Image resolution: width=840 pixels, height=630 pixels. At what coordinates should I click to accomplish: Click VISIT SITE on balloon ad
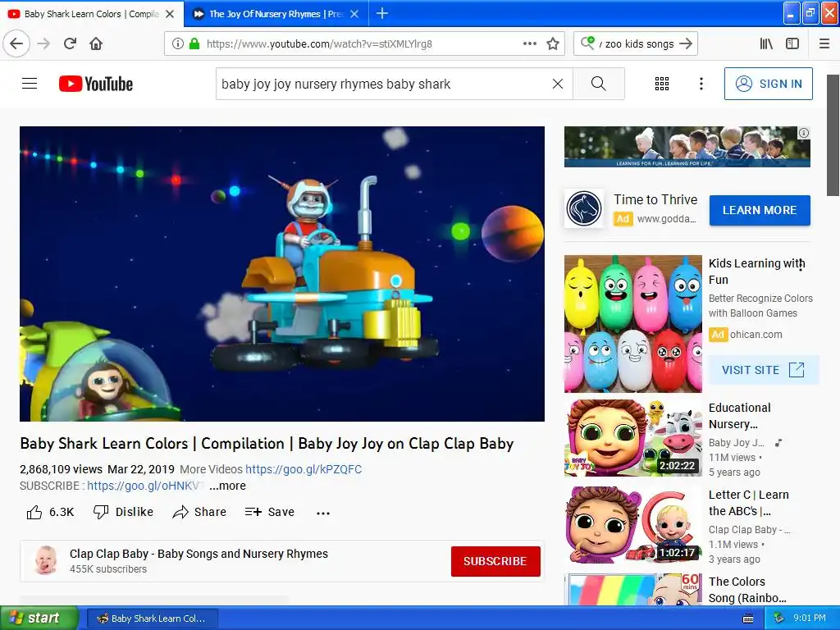click(764, 370)
